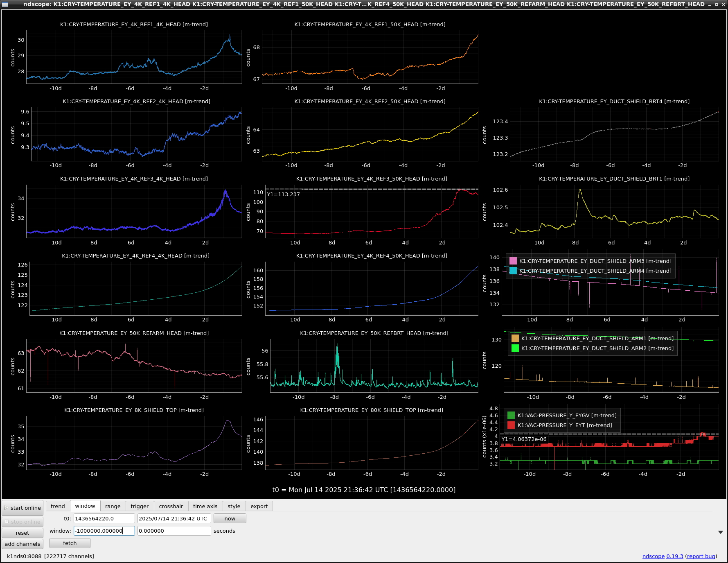
Task: Click the ndscope window icon in title bar
Action: click(5, 4)
